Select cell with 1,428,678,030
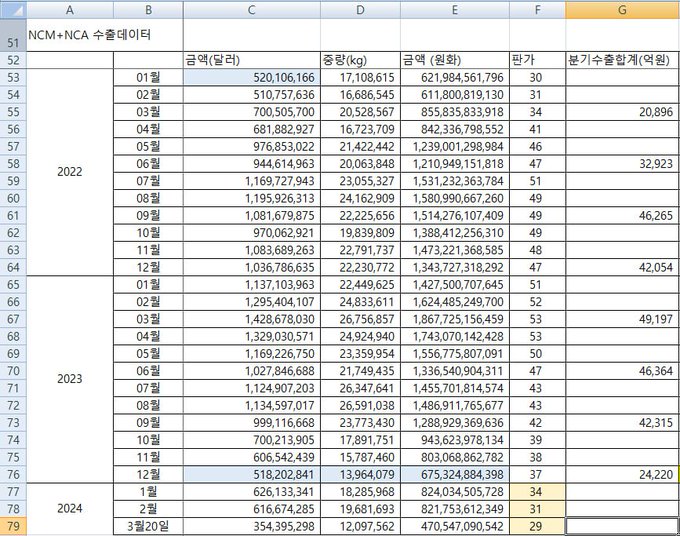Viewport: 680px width, 536px height. 252,319
